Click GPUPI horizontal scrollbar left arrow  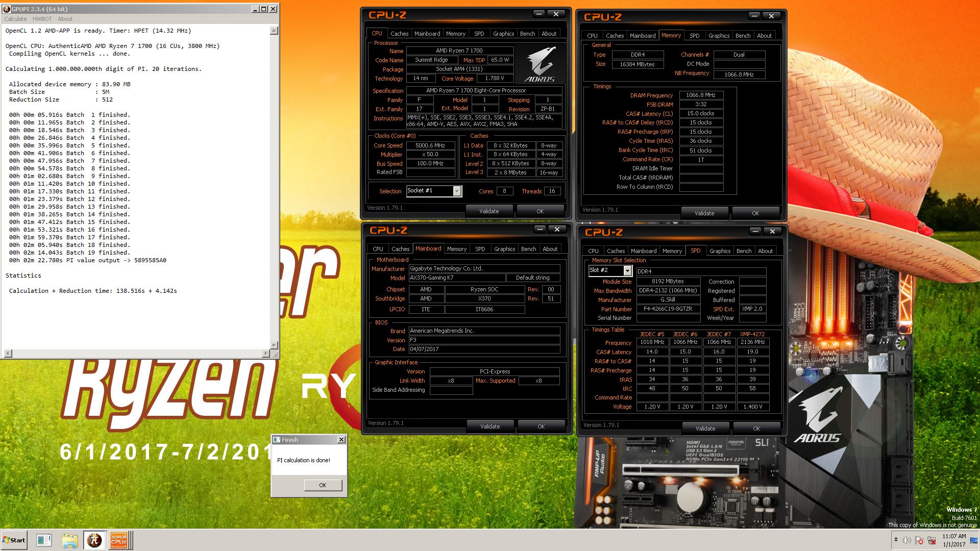(8, 353)
